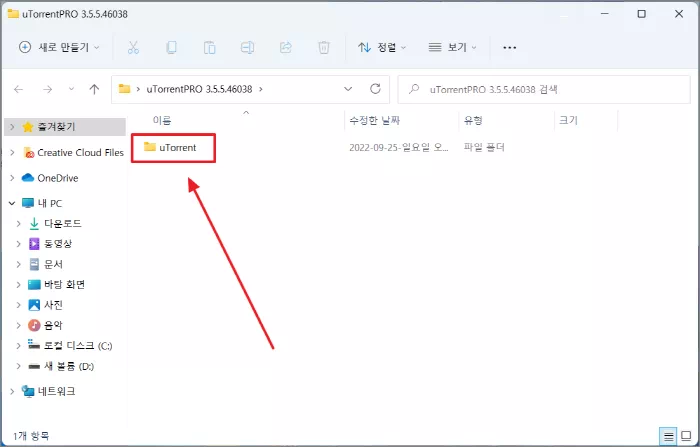The width and height of the screenshot is (700, 447).
Task: Expand the 다운로드 tree node
Action: point(19,223)
